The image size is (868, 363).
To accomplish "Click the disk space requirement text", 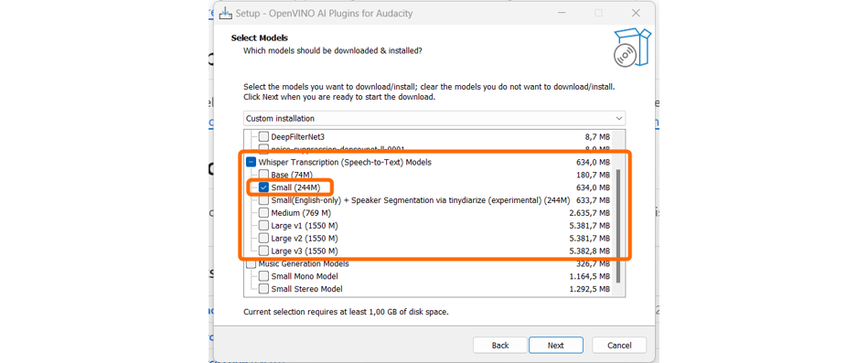I will [x=346, y=312].
